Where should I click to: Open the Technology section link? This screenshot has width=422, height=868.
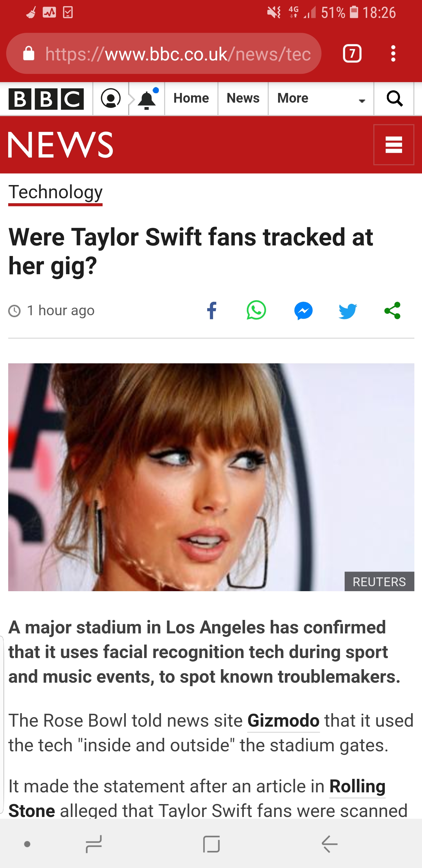point(55,192)
